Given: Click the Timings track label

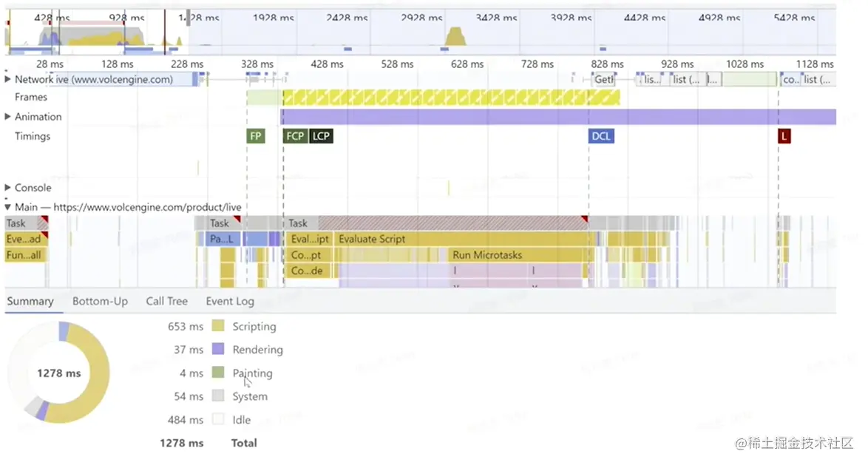Looking at the screenshot, I should [33, 136].
